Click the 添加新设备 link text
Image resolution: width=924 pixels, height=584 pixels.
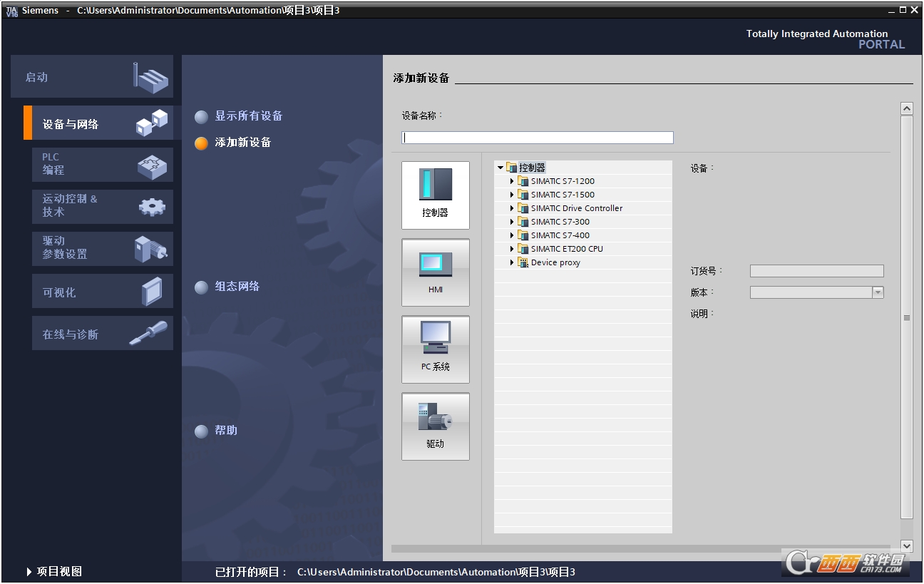pyautogui.click(x=243, y=142)
